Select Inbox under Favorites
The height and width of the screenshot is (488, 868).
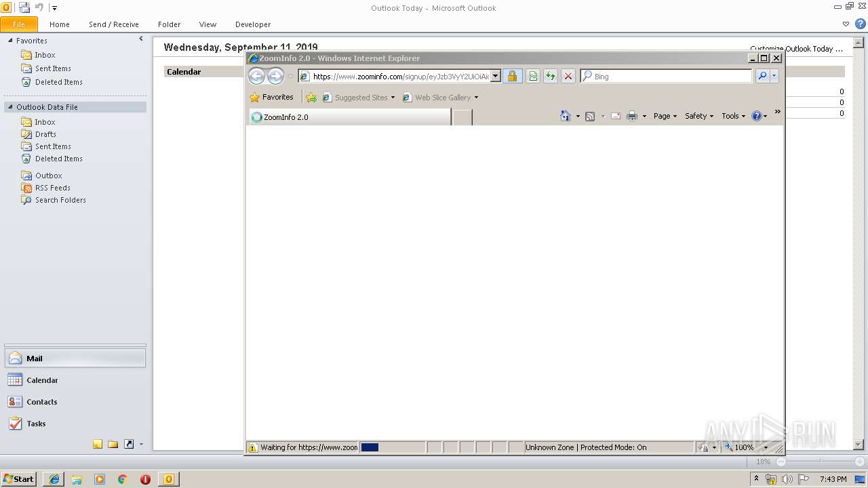click(45, 55)
